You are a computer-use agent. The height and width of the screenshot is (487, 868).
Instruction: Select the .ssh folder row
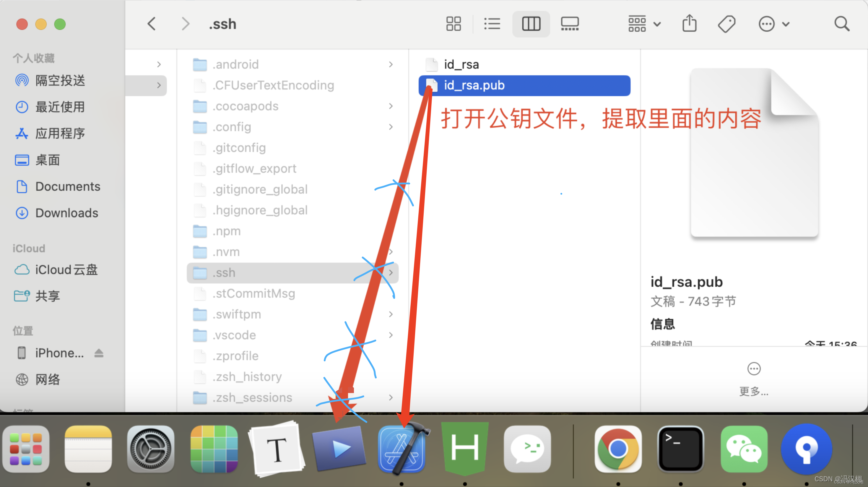(292, 273)
